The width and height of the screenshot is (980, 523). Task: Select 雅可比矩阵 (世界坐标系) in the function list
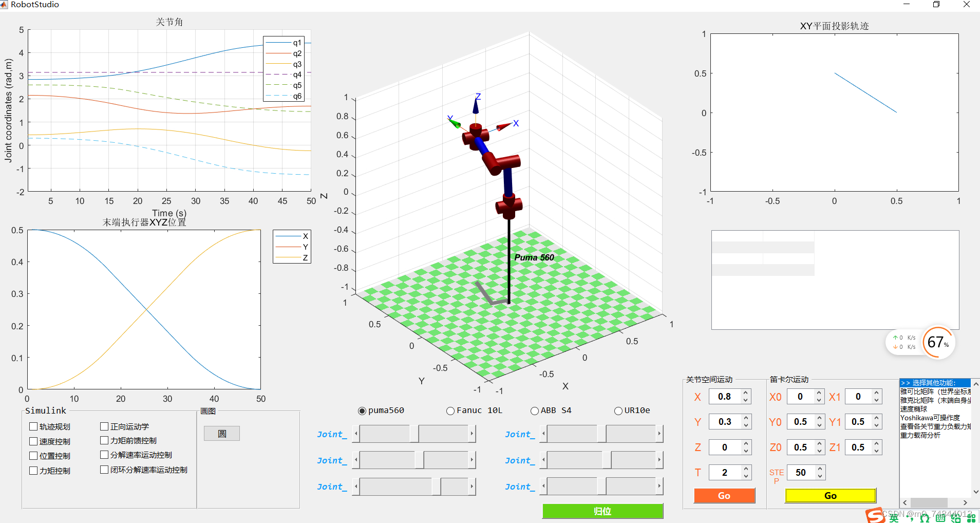click(x=935, y=391)
